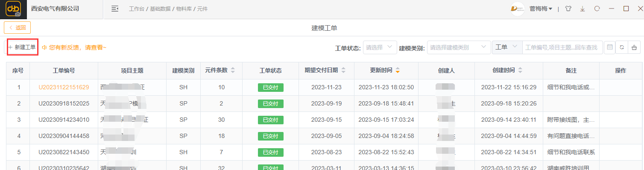Open the 工单状态 dropdown
This screenshot has width=644, height=170.
[x=380, y=47]
